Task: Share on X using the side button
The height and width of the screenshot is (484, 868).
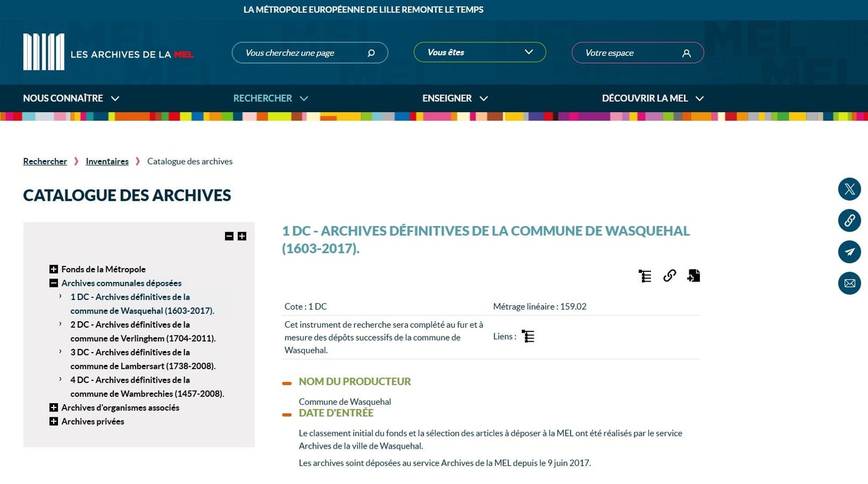Action: [850, 189]
